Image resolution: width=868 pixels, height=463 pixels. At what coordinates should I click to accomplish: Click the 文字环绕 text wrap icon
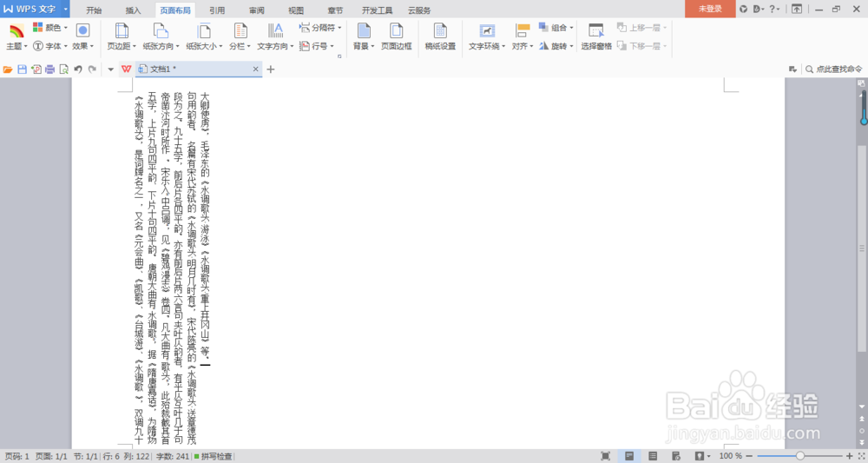coord(487,30)
